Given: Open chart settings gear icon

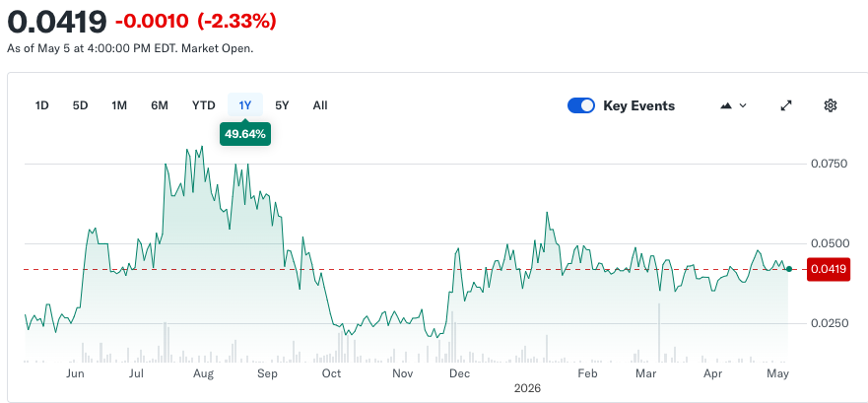Looking at the screenshot, I should tap(830, 105).
